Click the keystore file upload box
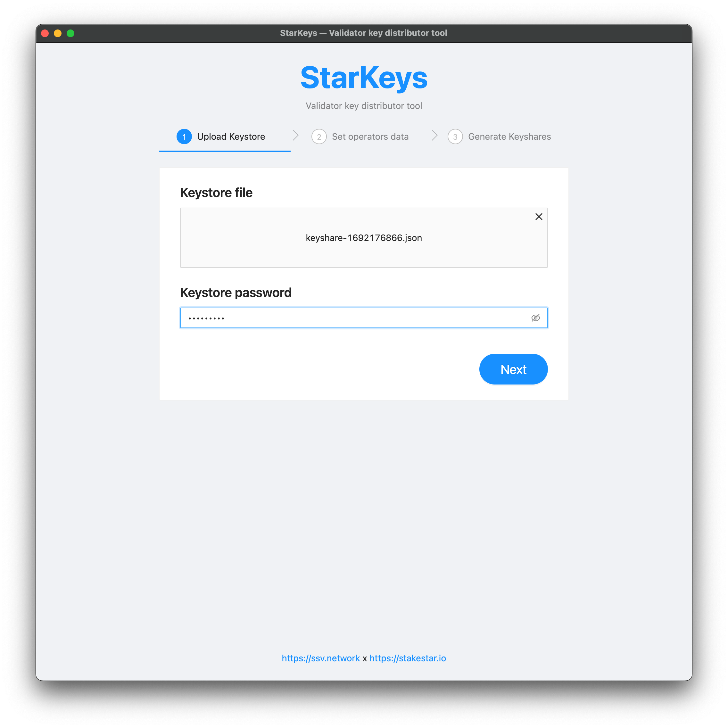This screenshot has width=728, height=728. click(x=364, y=238)
